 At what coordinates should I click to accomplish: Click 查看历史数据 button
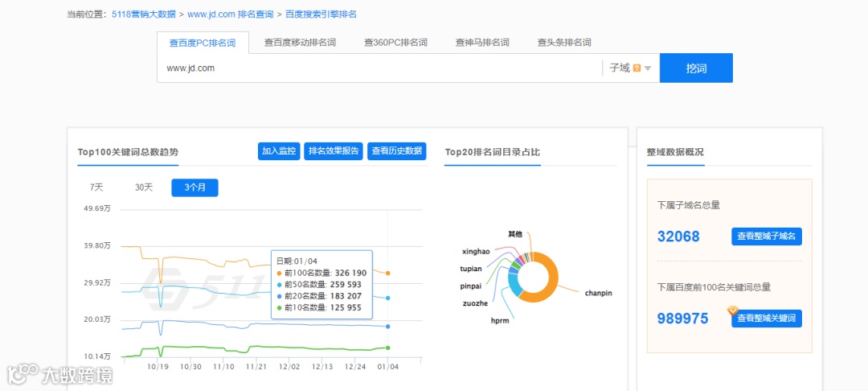click(x=397, y=151)
